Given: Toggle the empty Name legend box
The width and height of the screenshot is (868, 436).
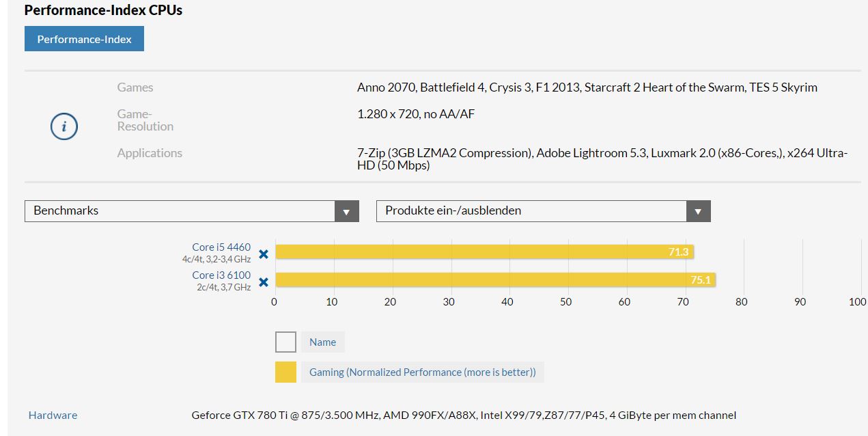Looking at the screenshot, I should pos(285,342).
